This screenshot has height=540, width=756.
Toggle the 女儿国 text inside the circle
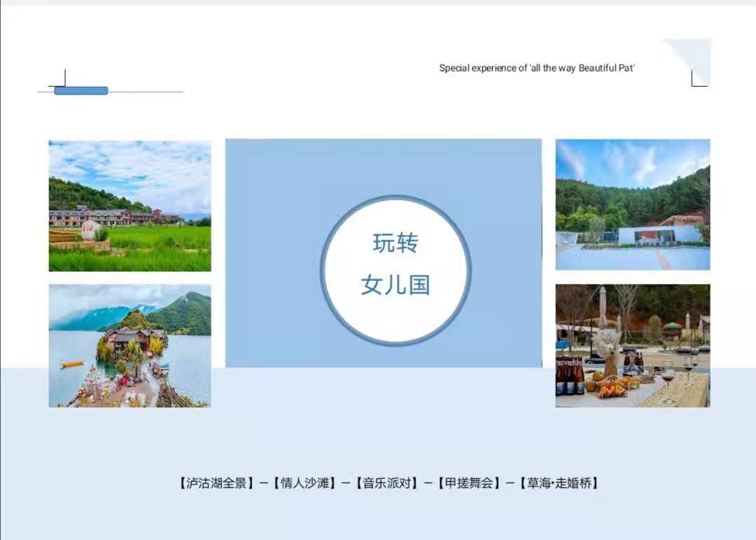point(395,285)
